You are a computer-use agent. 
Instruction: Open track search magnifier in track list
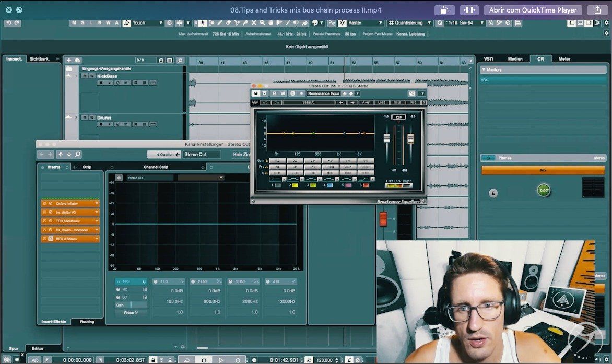click(180, 60)
